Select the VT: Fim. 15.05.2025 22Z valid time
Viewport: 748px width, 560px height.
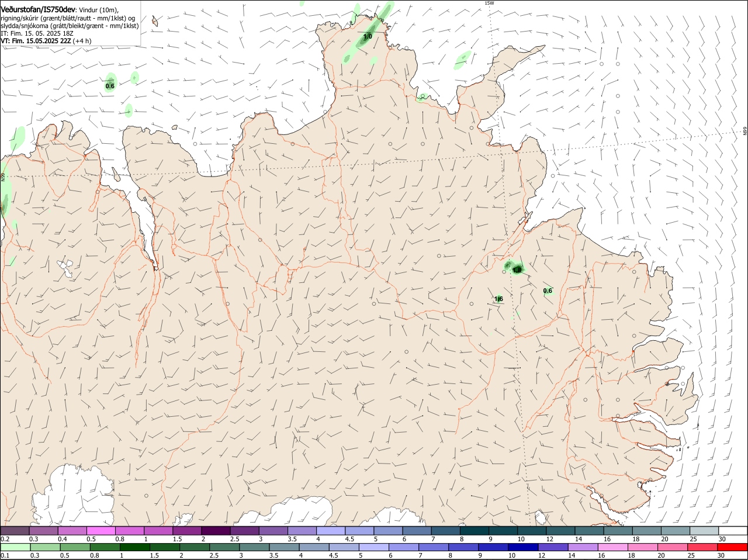pos(36,41)
